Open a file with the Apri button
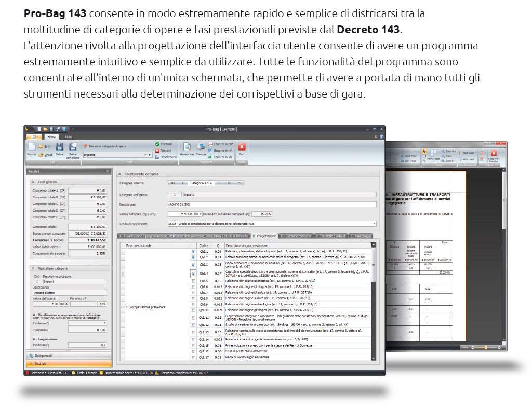Viewport: 532px width, 410px height. 44,146
